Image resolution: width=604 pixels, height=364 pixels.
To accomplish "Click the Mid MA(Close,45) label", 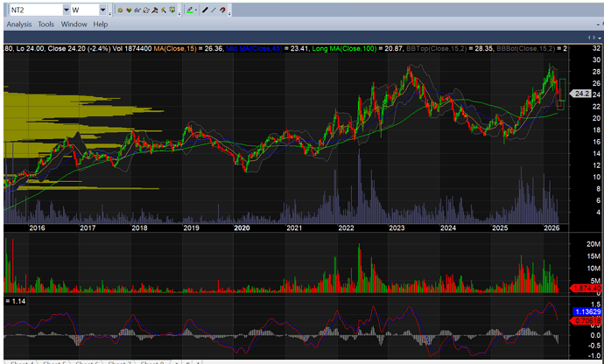I will (254, 48).
